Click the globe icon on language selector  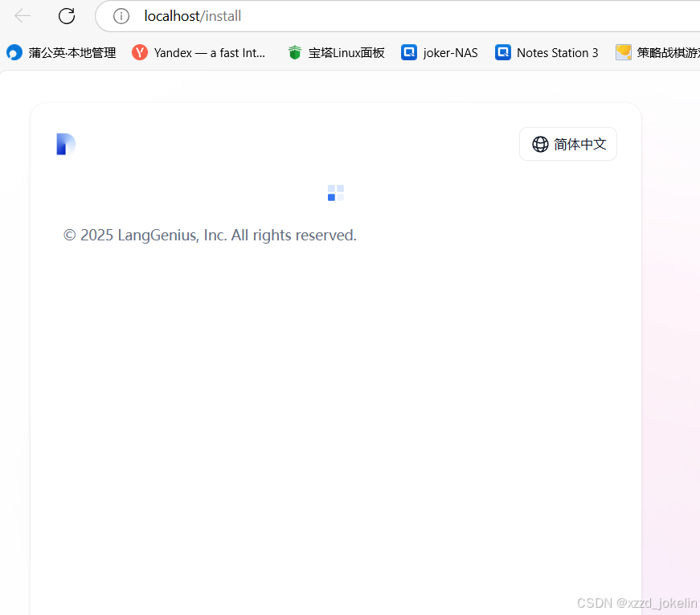point(539,144)
